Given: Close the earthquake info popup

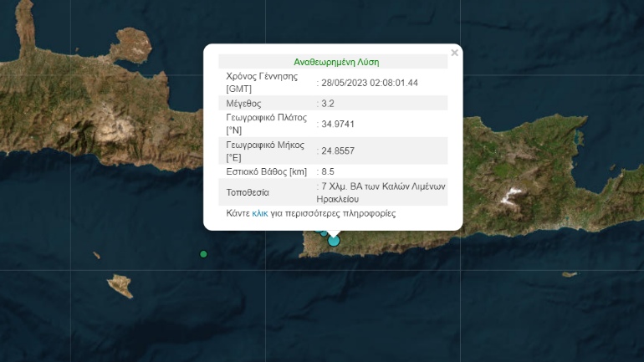Looking at the screenshot, I should [x=454, y=53].
